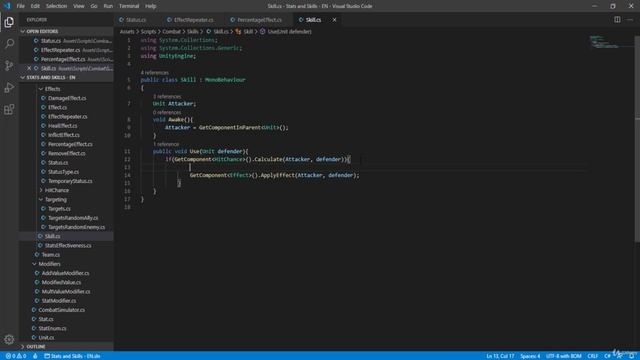Open the Selection menu
This screenshot has height=360, width=640.
(56, 6)
